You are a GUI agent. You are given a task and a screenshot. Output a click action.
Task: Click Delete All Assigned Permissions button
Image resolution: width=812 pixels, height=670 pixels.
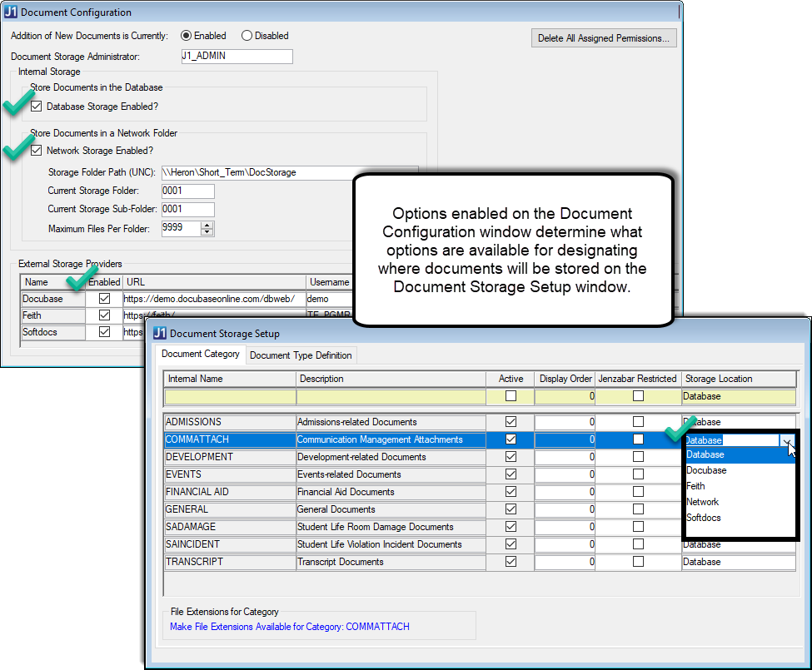coord(604,38)
